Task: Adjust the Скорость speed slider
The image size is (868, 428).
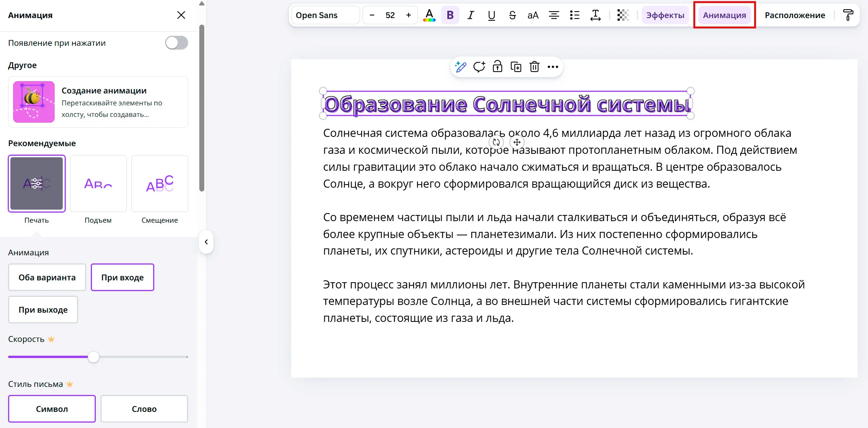Action: pyautogui.click(x=93, y=357)
